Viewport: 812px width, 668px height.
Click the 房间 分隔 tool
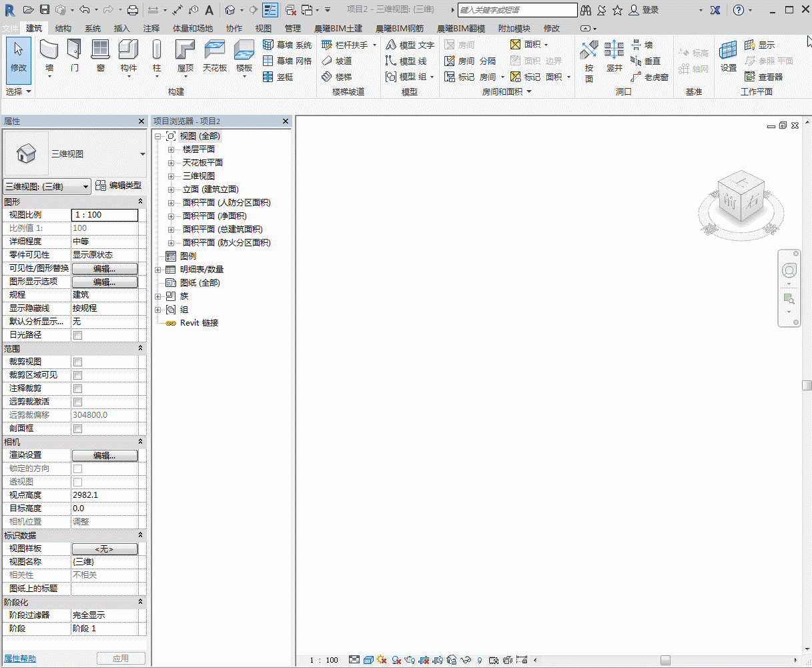coord(470,61)
